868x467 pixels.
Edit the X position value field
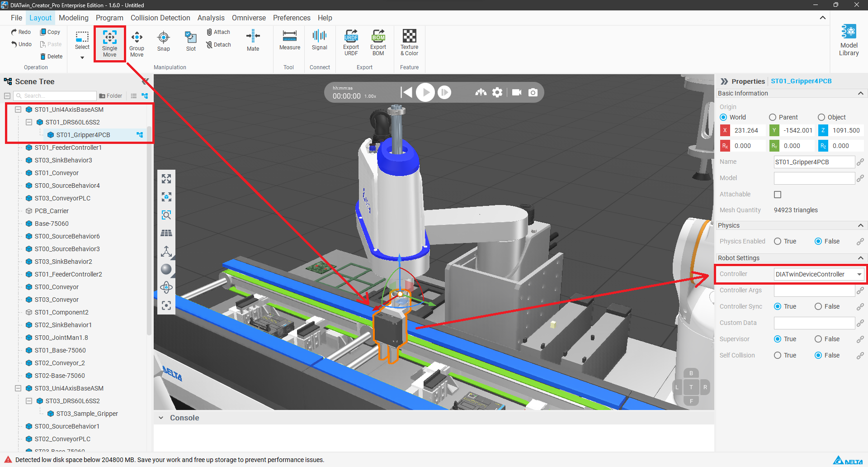[749, 130]
